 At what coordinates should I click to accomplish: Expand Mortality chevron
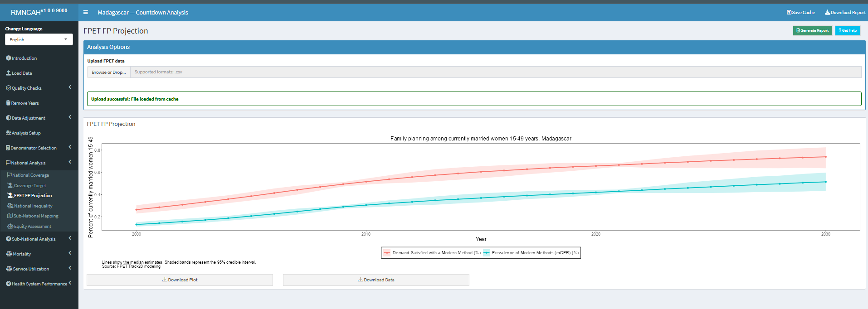pos(70,253)
